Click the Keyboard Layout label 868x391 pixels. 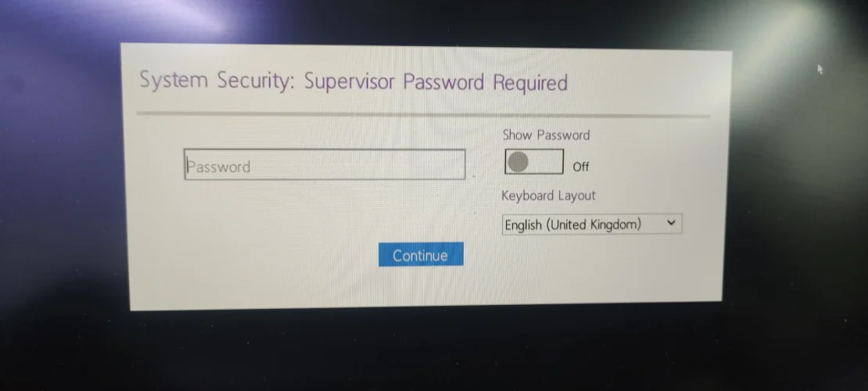coord(548,195)
